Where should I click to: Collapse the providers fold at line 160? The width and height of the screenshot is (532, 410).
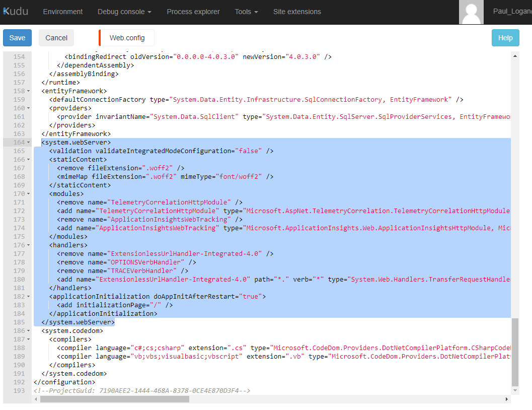click(29, 108)
